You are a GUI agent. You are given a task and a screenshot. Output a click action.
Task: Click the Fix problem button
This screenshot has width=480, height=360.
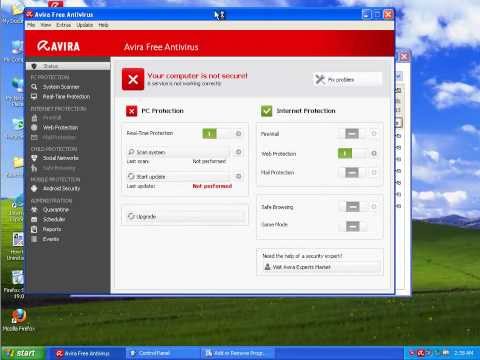click(347, 80)
